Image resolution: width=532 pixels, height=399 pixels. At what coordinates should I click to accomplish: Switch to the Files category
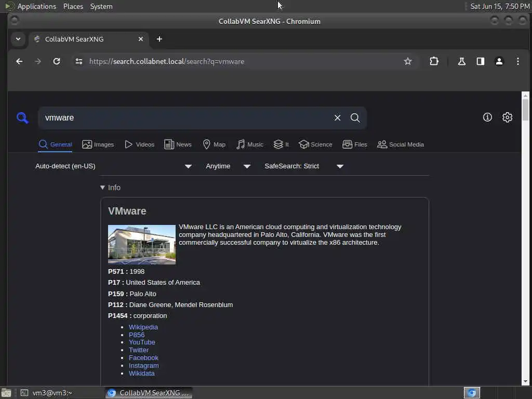[354, 144]
